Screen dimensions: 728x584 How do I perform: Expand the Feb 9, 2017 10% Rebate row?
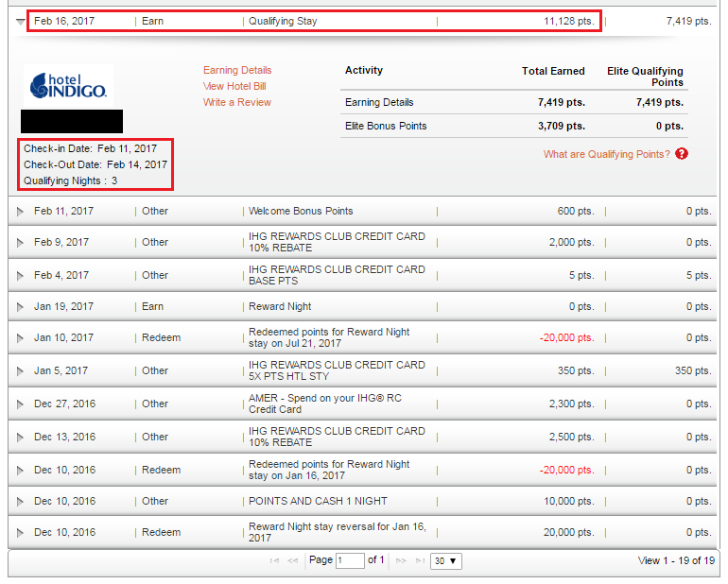(x=21, y=243)
